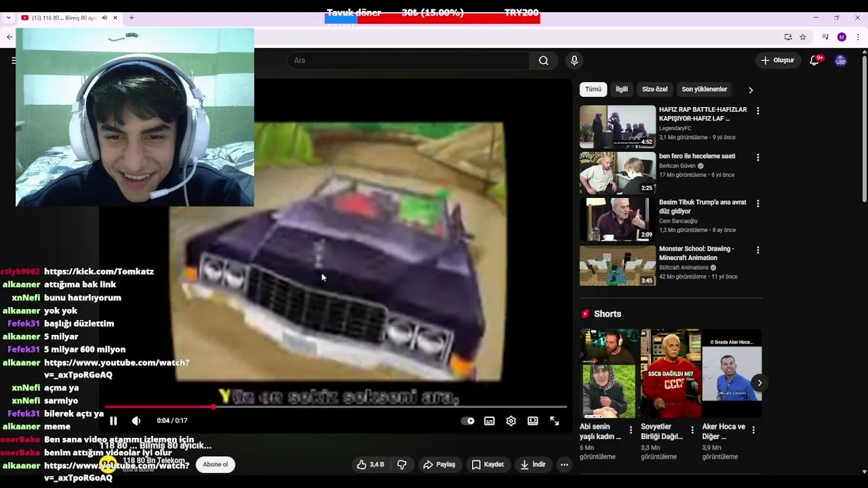Share the video via Paylaş

click(439, 465)
